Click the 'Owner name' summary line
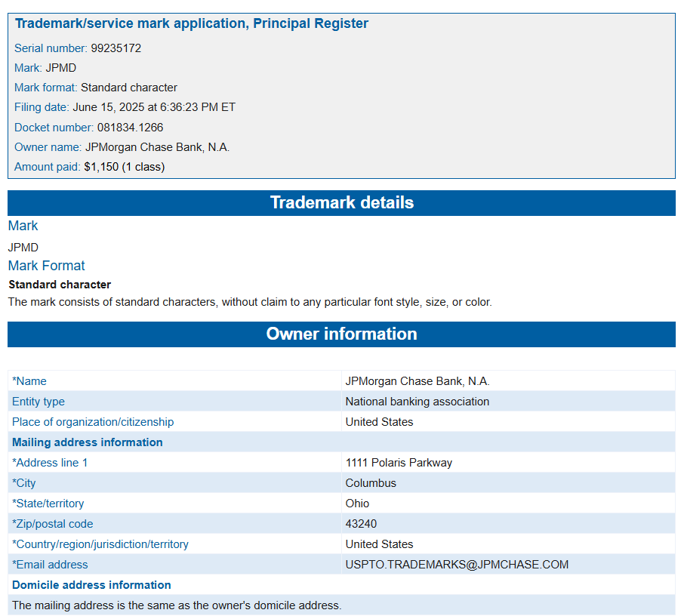681x616 pixels. pos(122,147)
